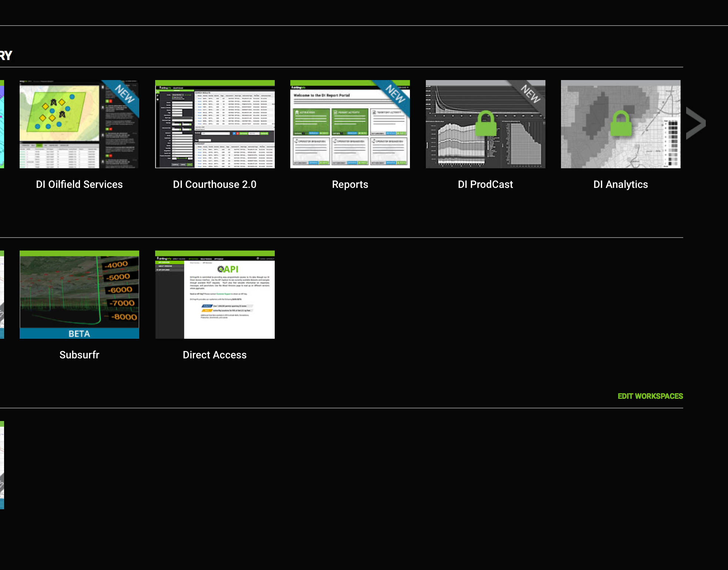Image resolution: width=728 pixels, height=570 pixels.
Task: Click the EDIT WORKSPACES link
Action: 650,396
